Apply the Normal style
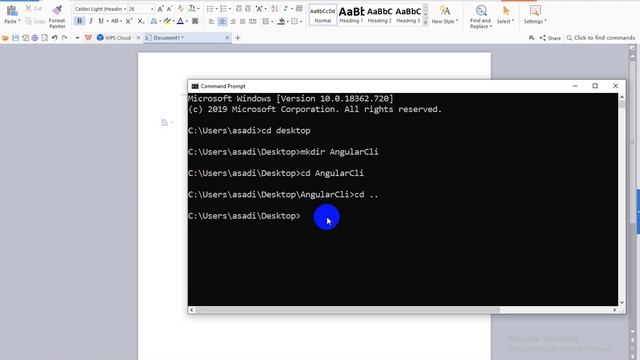This screenshot has height=360, width=640. pyautogui.click(x=322, y=15)
